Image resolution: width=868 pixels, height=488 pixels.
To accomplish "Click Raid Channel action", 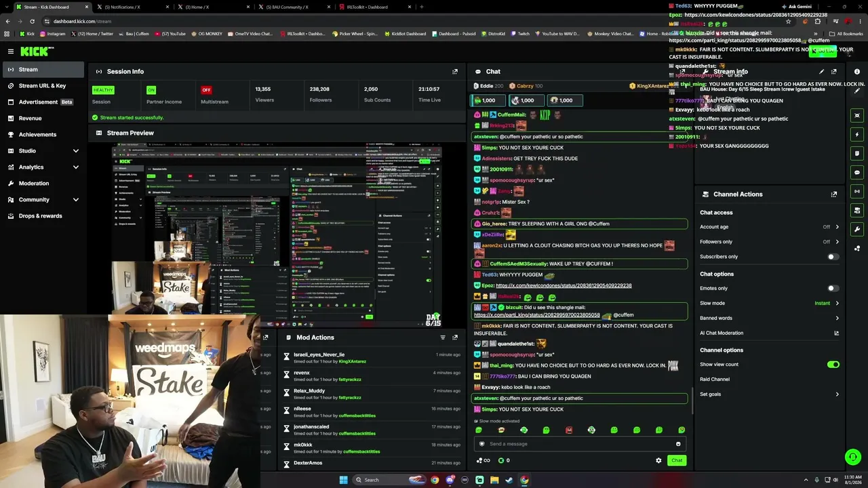I will click(715, 380).
